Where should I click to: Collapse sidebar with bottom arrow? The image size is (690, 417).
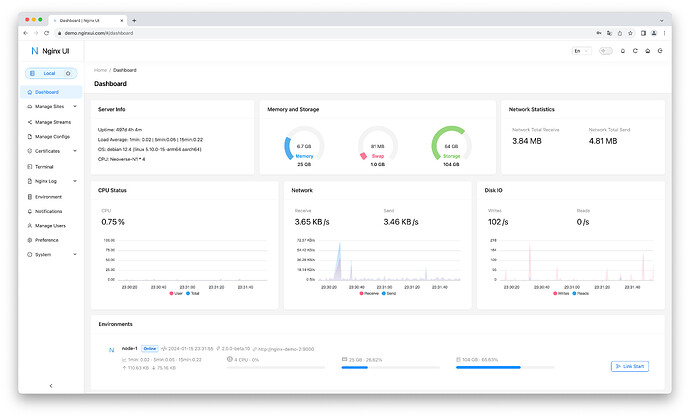click(x=51, y=386)
